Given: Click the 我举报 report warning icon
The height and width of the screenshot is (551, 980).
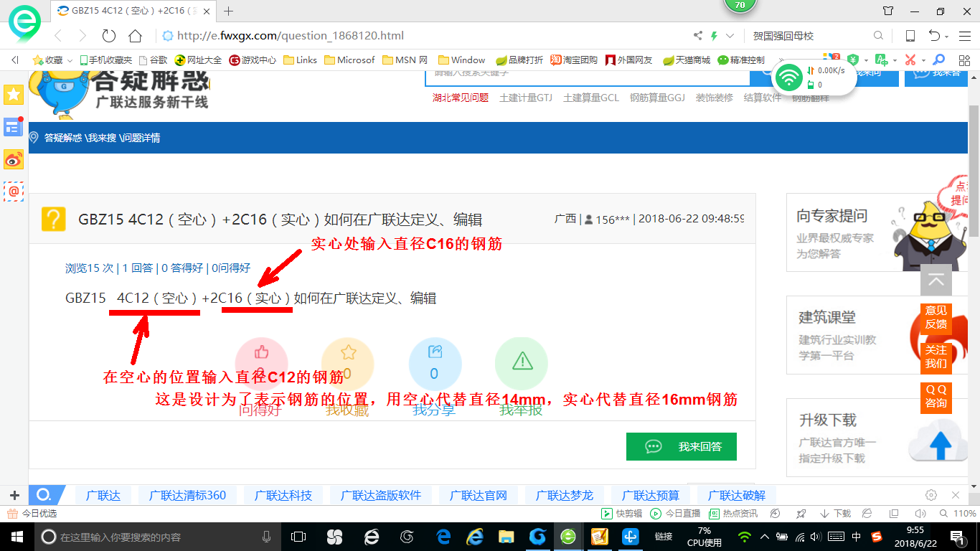Looking at the screenshot, I should pos(521,363).
